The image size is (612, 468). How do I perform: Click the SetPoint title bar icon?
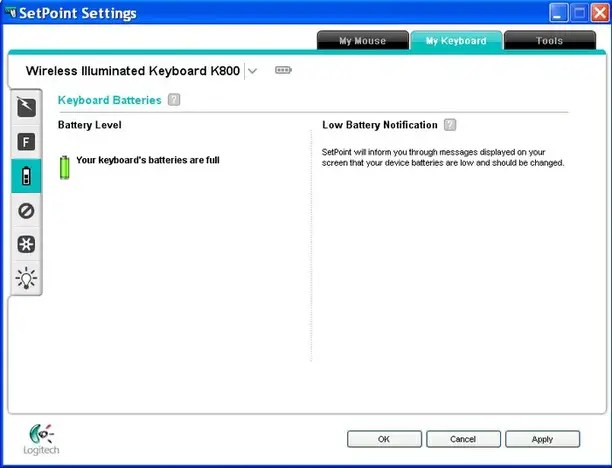click(11, 12)
